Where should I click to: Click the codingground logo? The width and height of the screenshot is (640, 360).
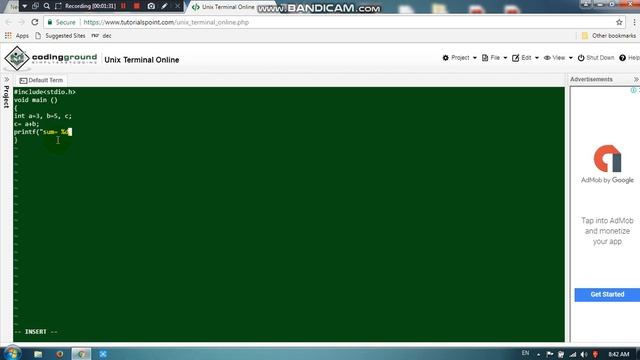(x=51, y=58)
